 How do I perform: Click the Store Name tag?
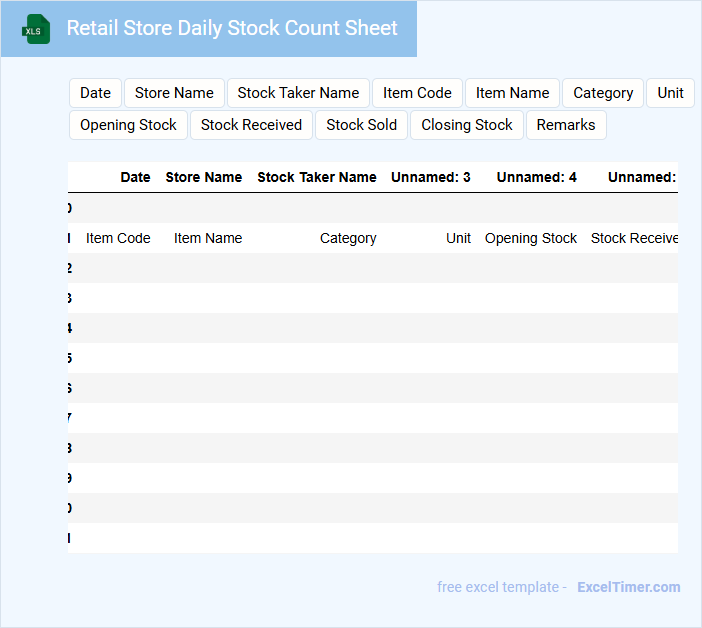[174, 93]
